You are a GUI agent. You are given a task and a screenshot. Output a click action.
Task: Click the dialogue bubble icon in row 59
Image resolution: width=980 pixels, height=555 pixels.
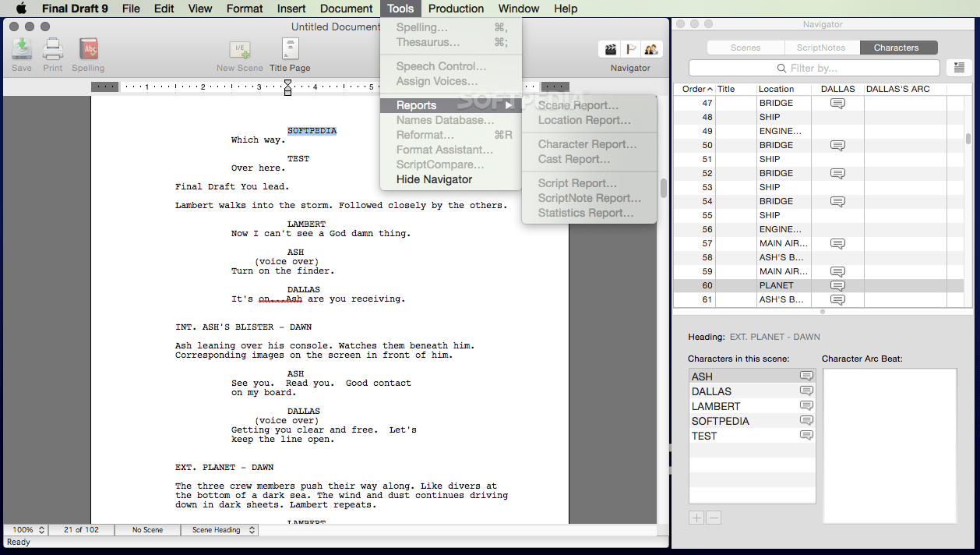(837, 271)
